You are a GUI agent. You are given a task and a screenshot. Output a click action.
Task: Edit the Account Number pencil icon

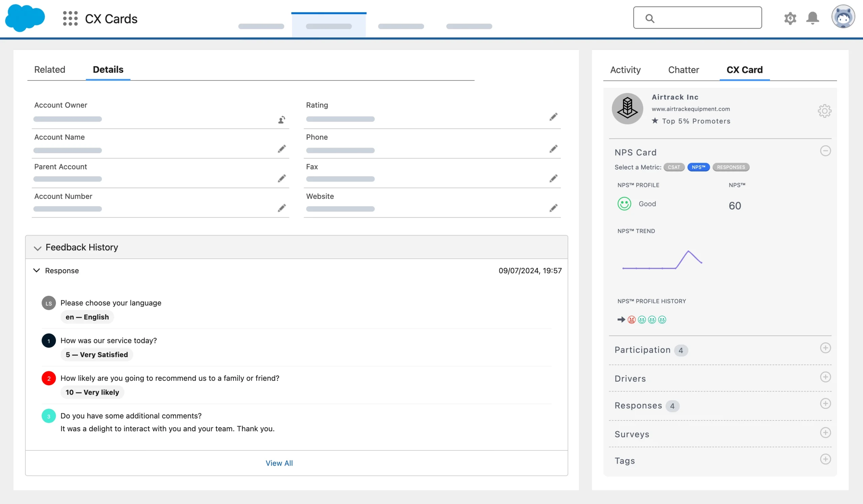[x=281, y=208]
